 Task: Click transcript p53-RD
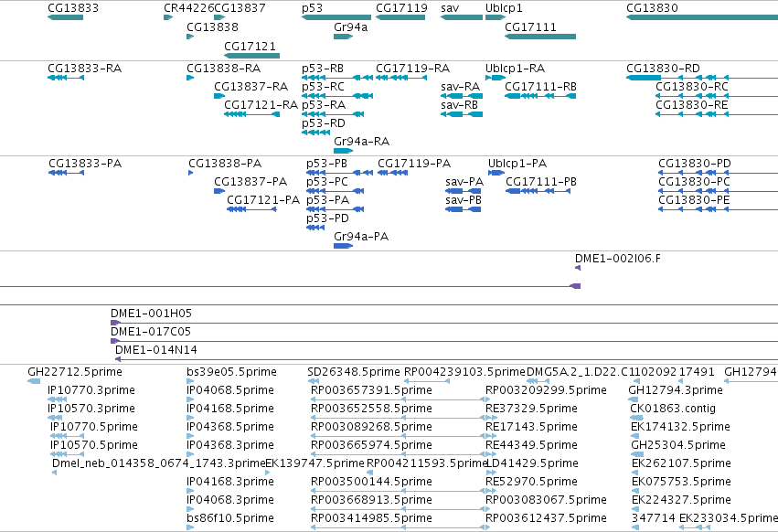(x=315, y=133)
